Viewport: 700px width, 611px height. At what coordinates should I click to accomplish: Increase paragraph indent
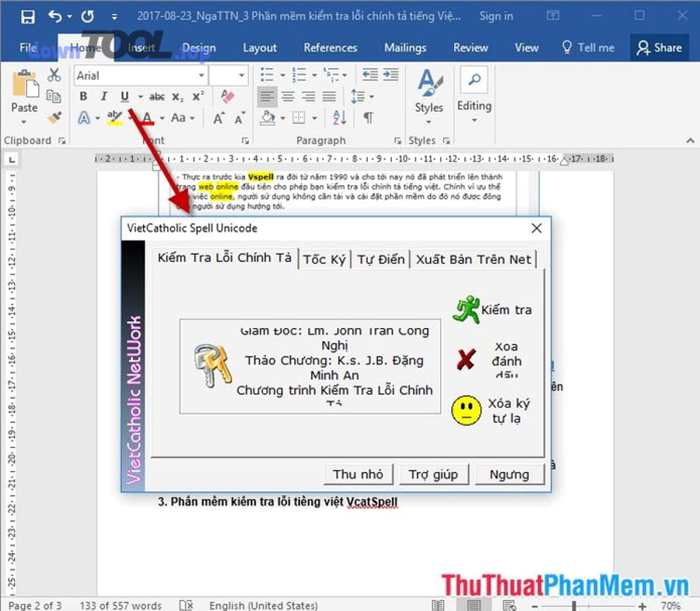point(390,75)
